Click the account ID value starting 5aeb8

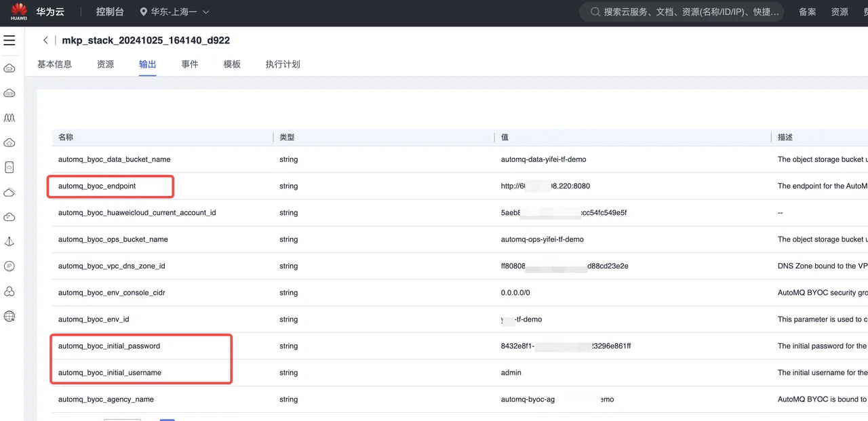pos(564,212)
